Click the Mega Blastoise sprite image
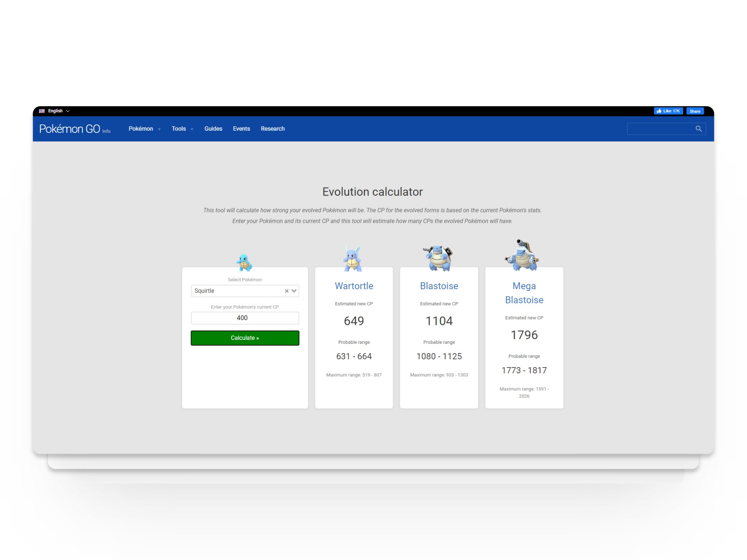The height and width of the screenshot is (560, 747). click(x=523, y=255)
